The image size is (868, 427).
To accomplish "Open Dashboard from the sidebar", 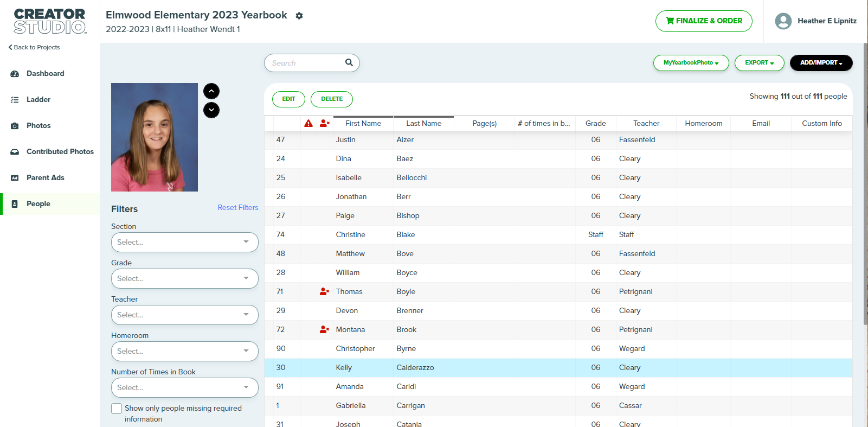I will click(45, 73).
